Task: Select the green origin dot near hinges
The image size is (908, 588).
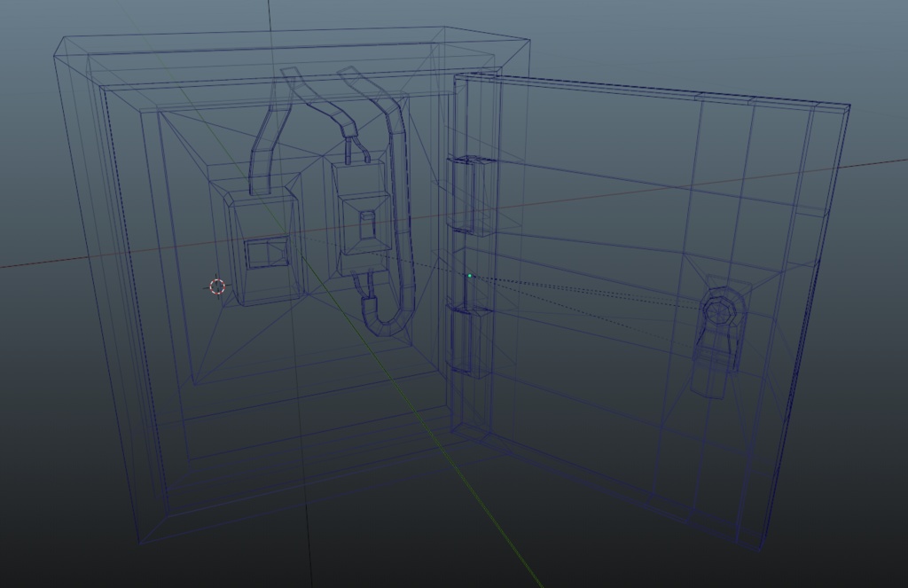Action: coord(470,276)
